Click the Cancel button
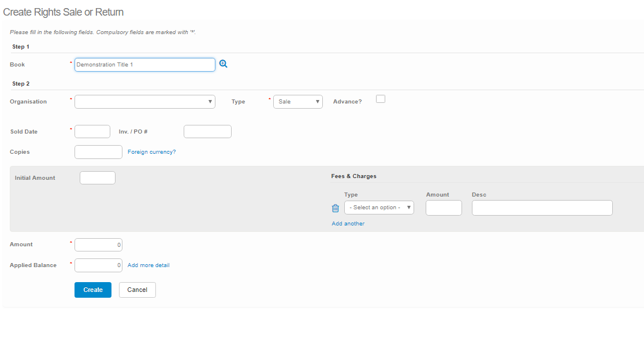The height and width of the screenshot is (359, 644). (137, 290)
